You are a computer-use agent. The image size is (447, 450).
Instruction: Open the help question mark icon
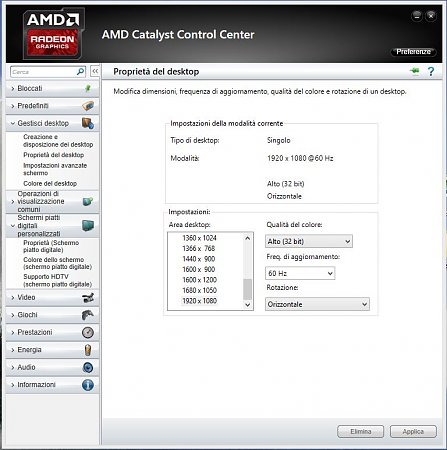[431, 71]
